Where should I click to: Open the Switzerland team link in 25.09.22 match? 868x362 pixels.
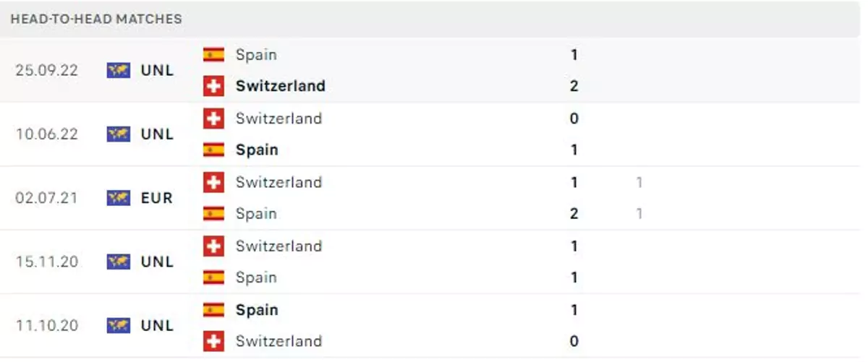[281, 86]
